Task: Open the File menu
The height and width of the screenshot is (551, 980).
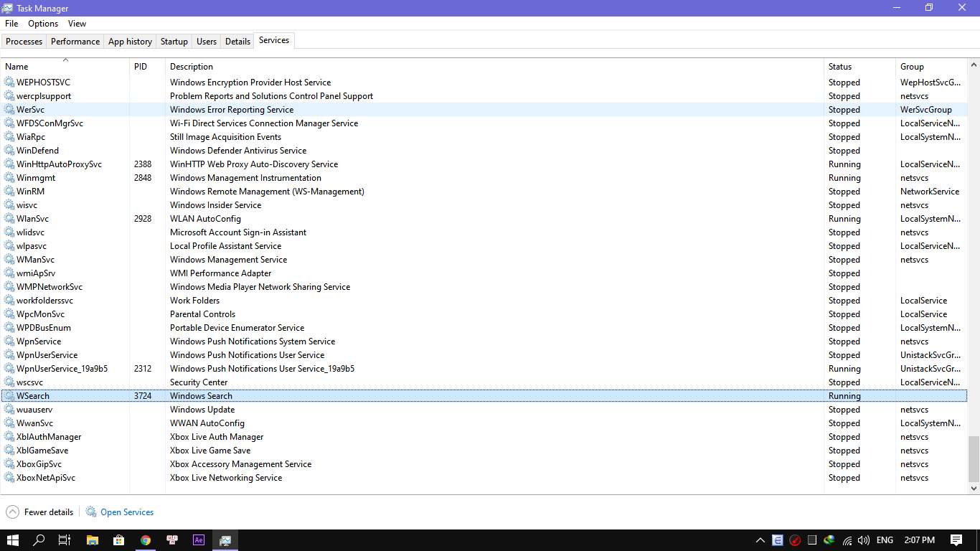Action: coord(11,24)
